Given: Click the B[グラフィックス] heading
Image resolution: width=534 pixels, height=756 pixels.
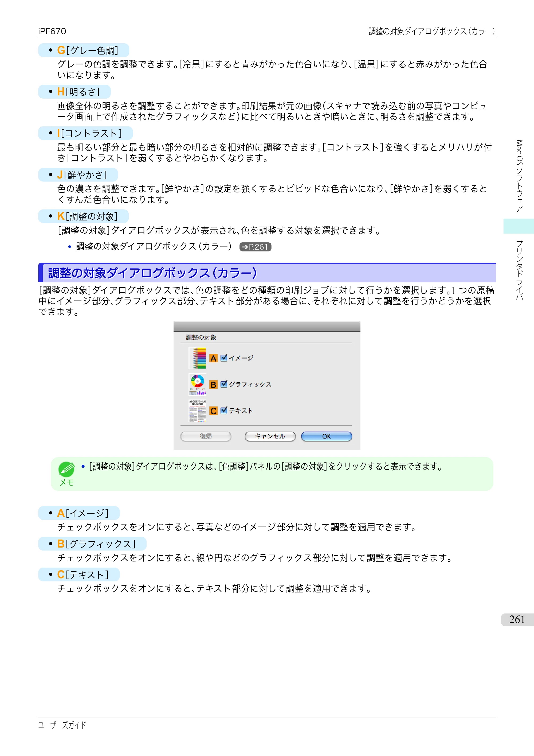Looking at the screenshot, I should click(92, 544).
